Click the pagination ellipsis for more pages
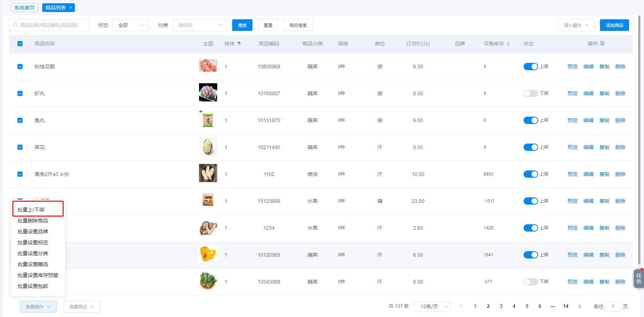The image size is (644, 317). coord(553,306)
